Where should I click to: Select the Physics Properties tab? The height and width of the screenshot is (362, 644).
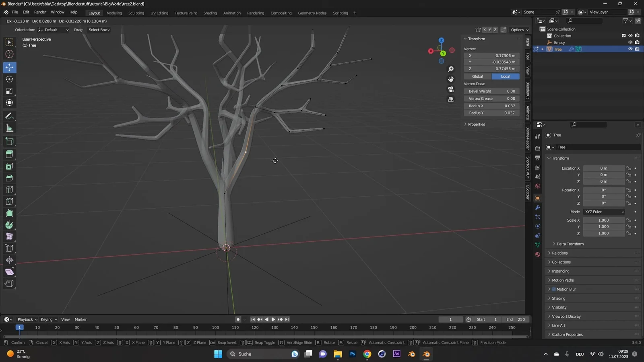click(538, 226)
